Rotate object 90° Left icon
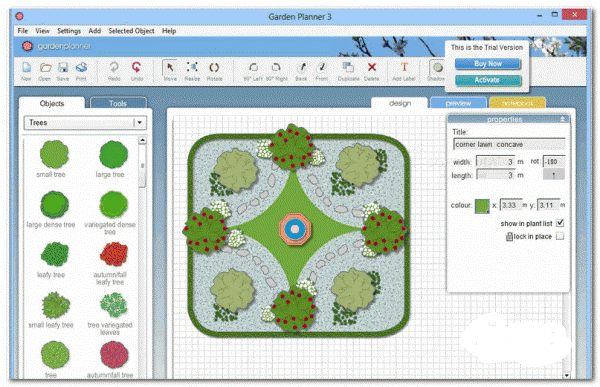 [253, 68]
